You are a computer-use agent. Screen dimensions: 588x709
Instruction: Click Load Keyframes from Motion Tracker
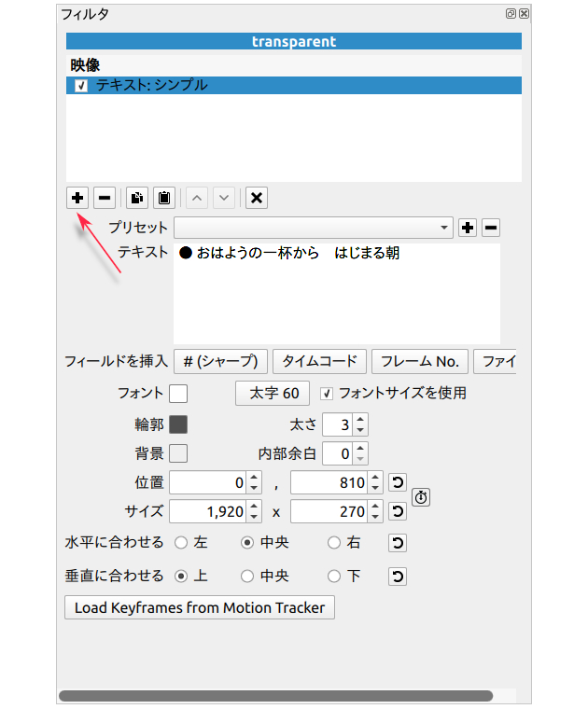(199, 608)
